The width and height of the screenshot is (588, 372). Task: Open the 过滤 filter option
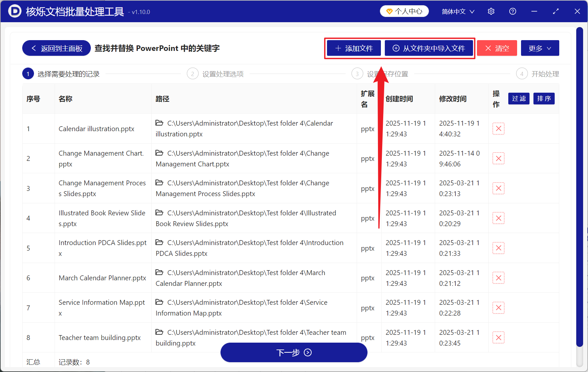[x=519, y=99]
